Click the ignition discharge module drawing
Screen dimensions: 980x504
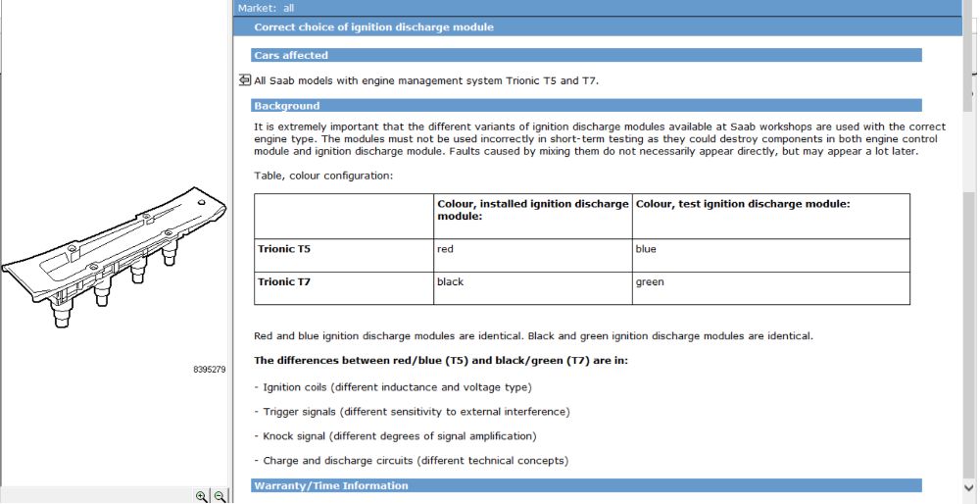[x=116, y=256]
